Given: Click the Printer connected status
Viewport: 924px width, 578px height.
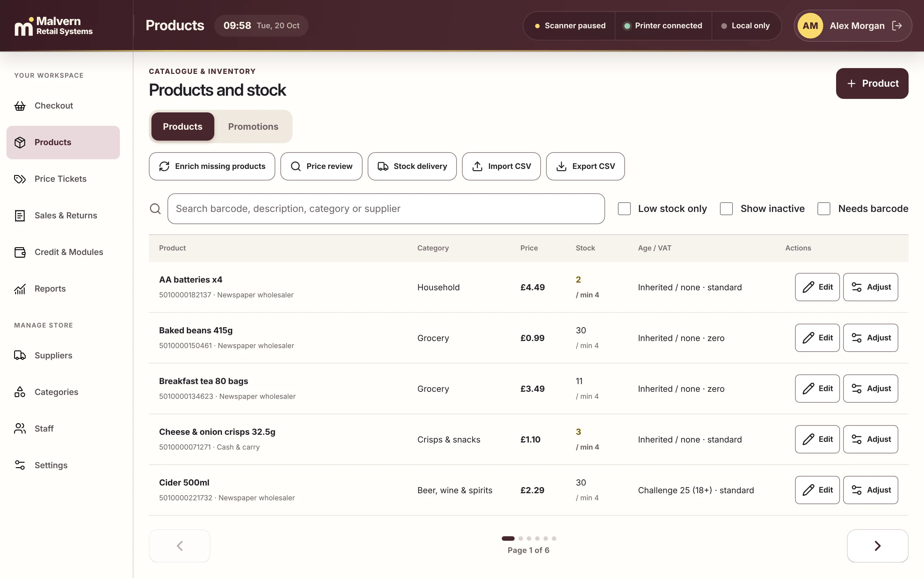Looking at the screenshot, I should (x=663, y=26).
